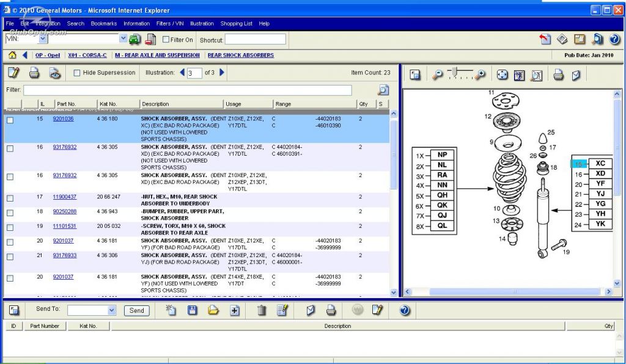Click the add item plus icon in shopping list
Screen dimensions: 626x364
coord(235,311)
